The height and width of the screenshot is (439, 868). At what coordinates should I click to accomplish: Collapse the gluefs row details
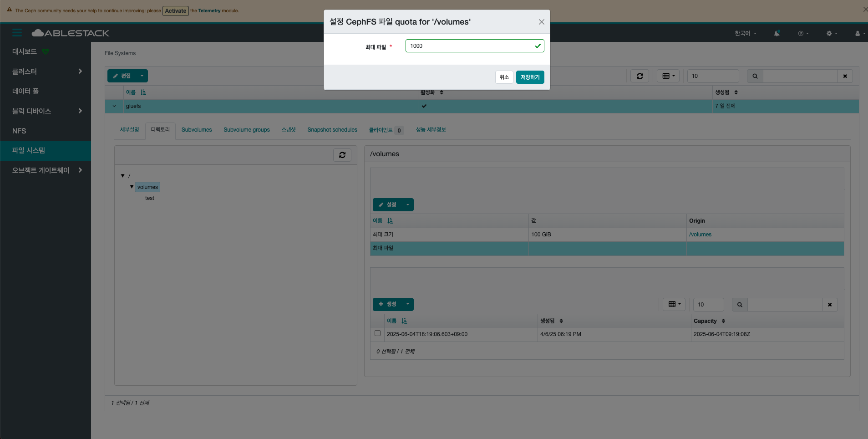114,106
